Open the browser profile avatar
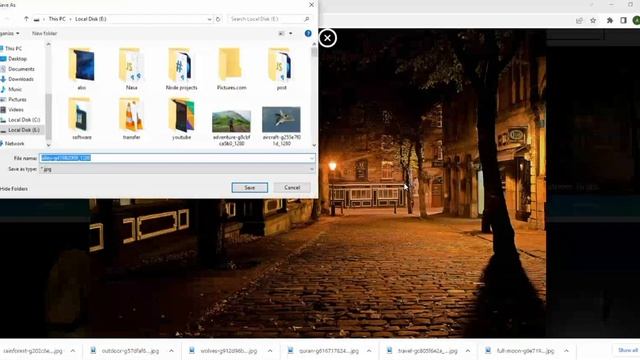 [636, 20]
